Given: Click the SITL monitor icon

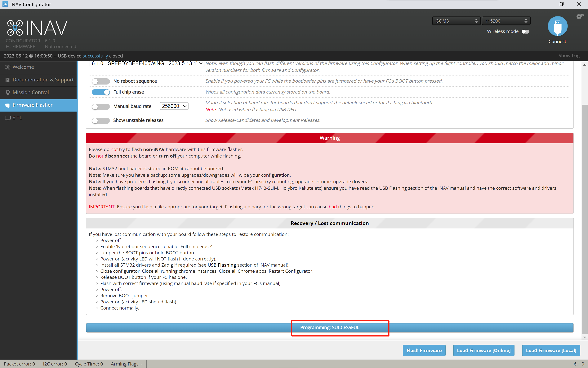Looking at the screenshot, I should pyautogui.click(x=8, y=118).
